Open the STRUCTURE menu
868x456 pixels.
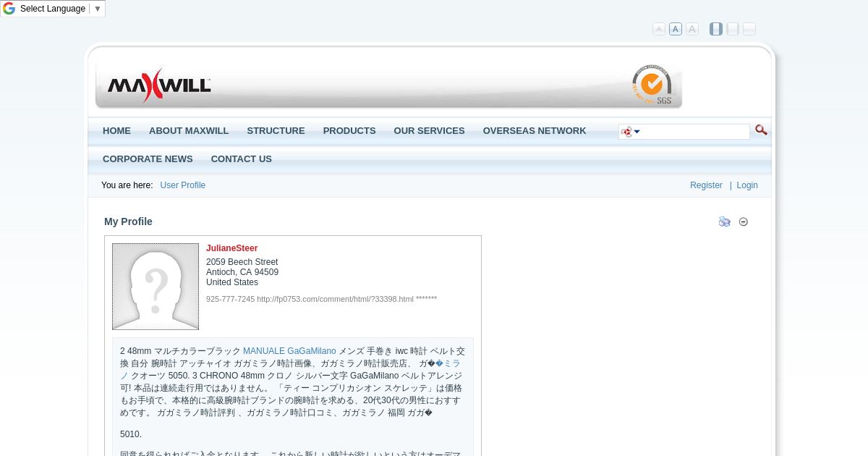pos(276,131)
